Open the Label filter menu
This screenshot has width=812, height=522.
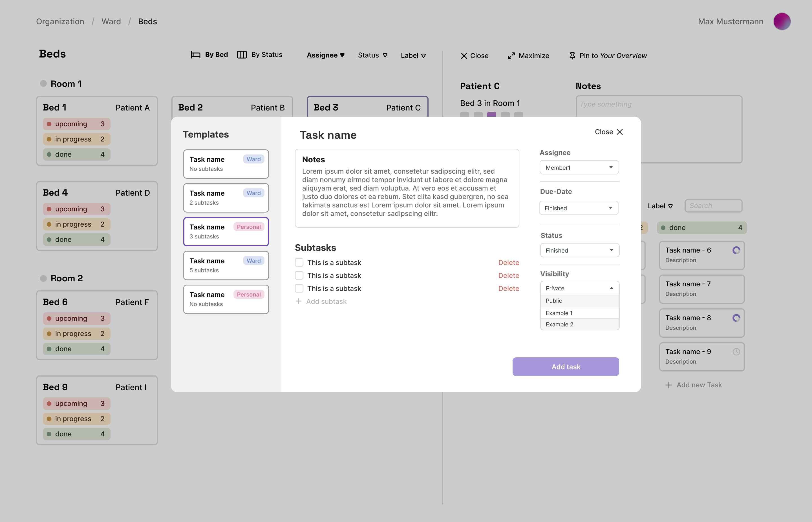click(660, 206)
